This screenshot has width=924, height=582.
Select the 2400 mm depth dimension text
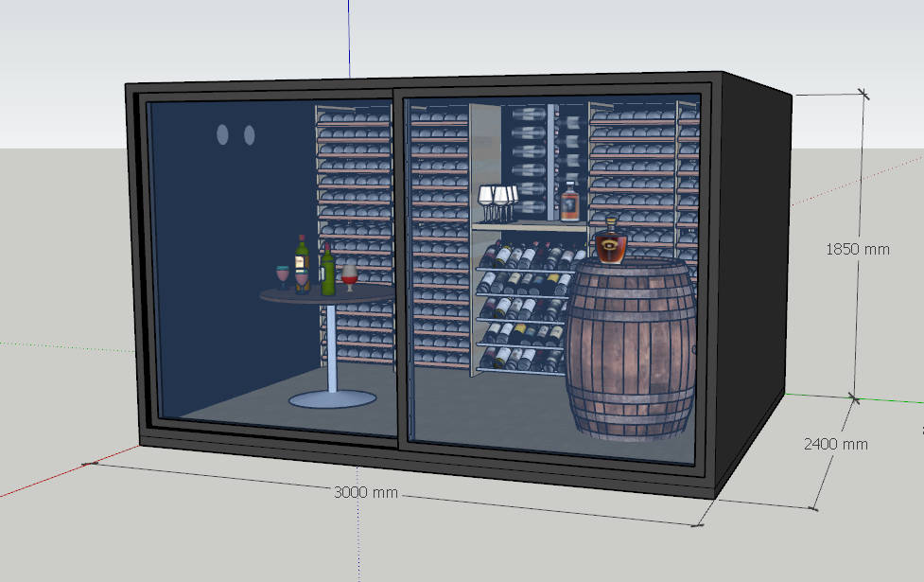click(835, 444)
